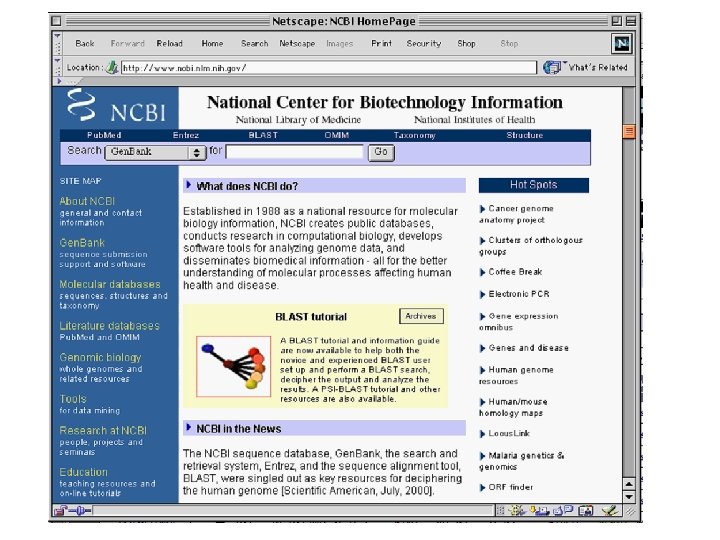Click arrow beside Coffee Break
The height and width of the screenshot is (540, 720).
482,272
